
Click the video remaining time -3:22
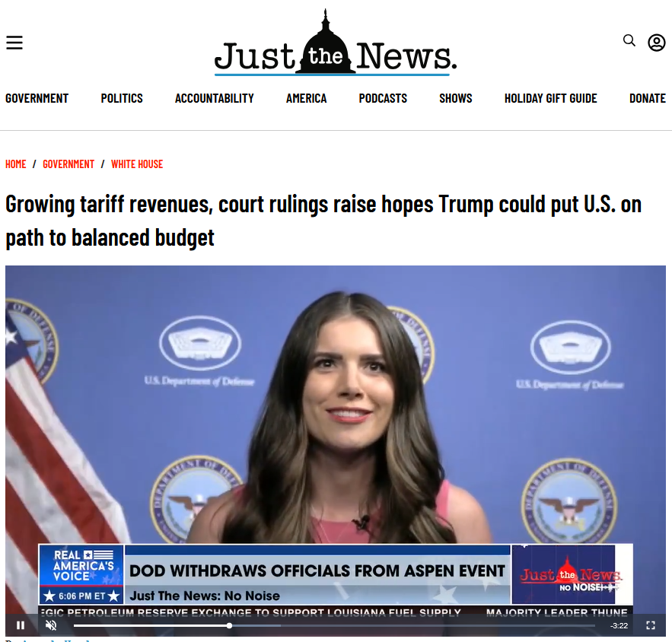click(619, 626)
